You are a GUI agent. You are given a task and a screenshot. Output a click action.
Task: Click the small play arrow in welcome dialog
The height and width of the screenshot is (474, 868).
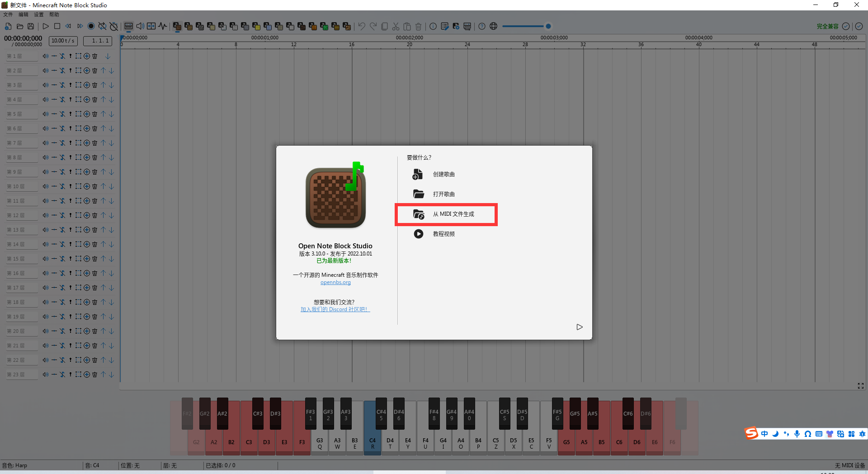pos(580,327)
